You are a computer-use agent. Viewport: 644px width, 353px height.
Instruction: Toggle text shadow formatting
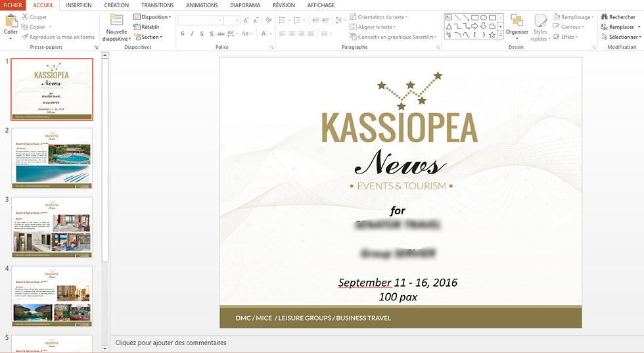[x=211, y=34]
